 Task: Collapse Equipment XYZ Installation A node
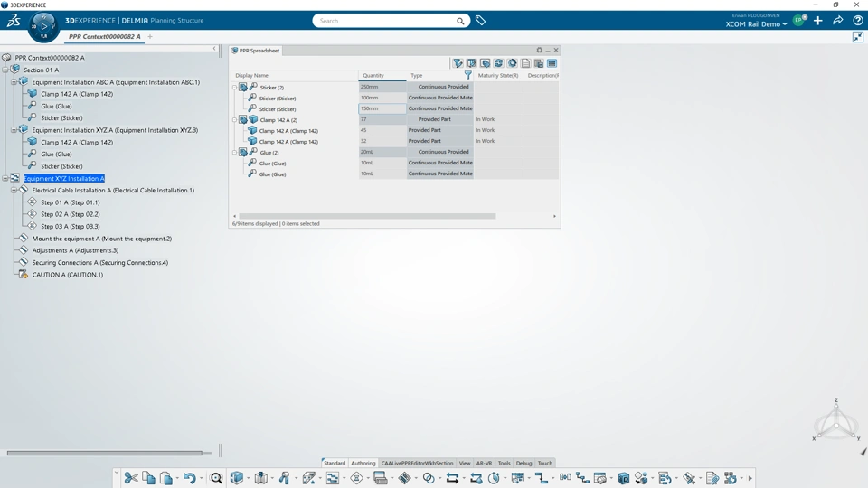[x=5, y=178]
